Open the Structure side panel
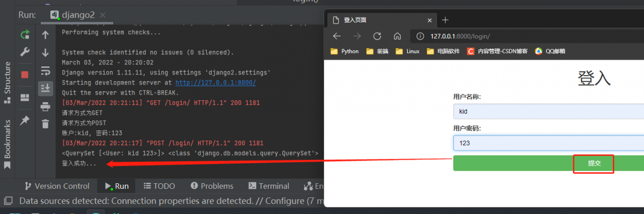This screenshot has height=214, width=644. click(7, 82)
